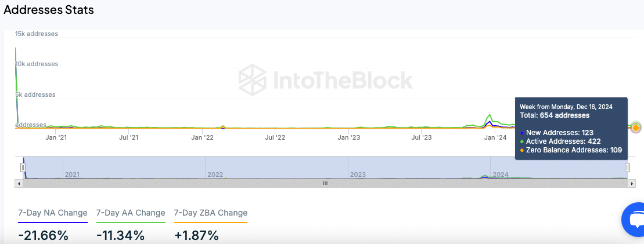Click the left range navigator handle
Image resolution: width=644 pixels, height=244 pixels.
23,167
